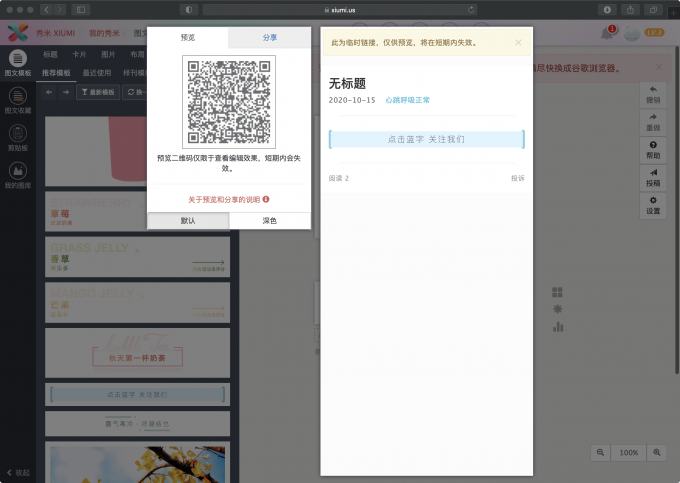Click the 帮助 help question icon
This screenshot has height=483, width=680.
(653, 150)
